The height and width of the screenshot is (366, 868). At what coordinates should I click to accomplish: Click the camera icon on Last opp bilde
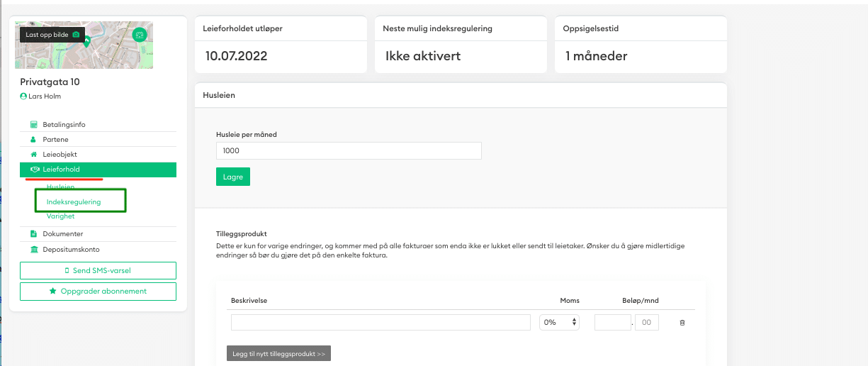(76, 34)
